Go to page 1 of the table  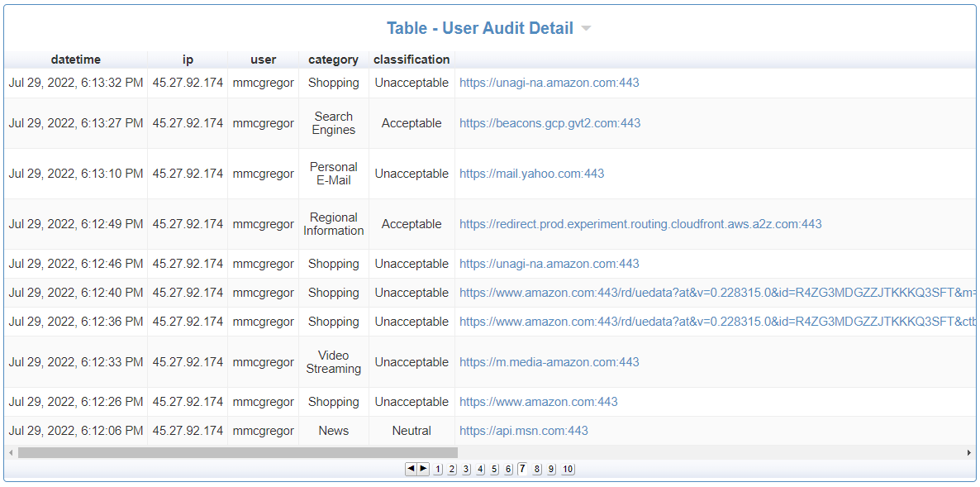point(437,469)
